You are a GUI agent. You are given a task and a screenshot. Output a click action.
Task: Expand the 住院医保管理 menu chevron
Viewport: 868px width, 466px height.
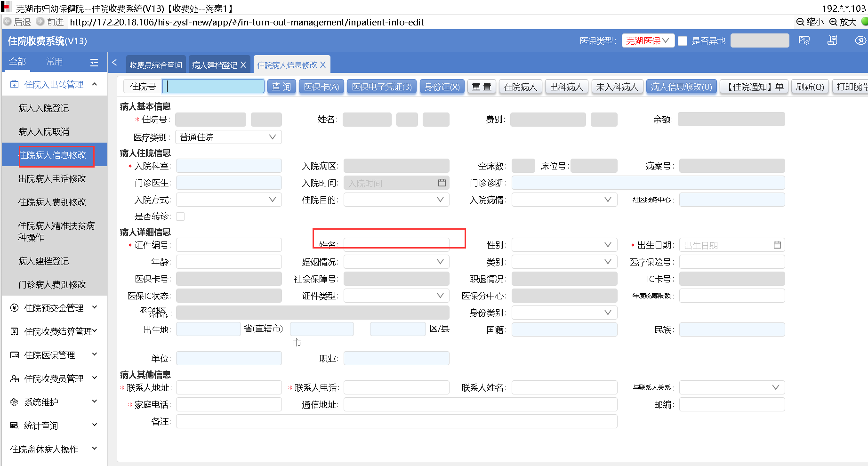coord(95,354)
